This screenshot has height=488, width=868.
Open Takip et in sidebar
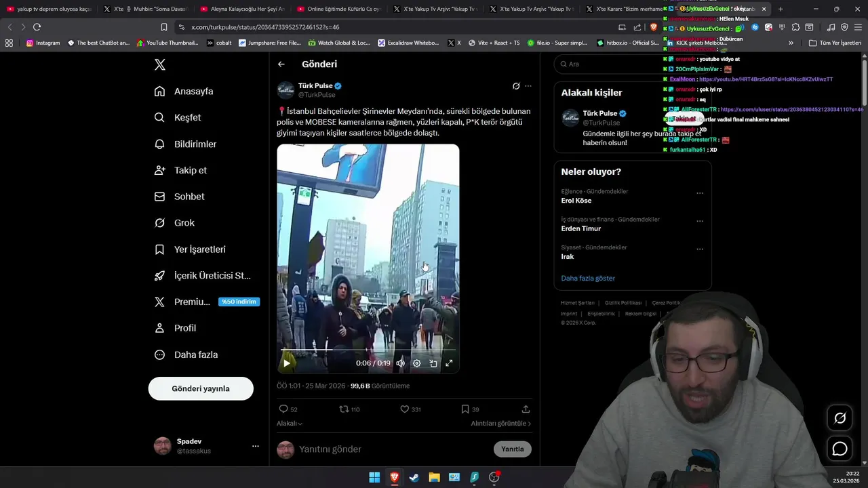pyautogui.click(x=180, y=170)
